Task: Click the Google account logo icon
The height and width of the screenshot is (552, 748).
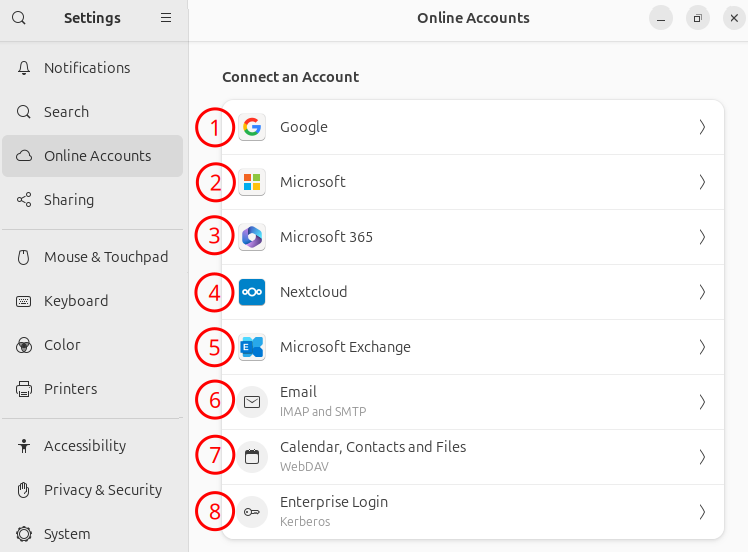Action: pyautogui.click(x=252, y=127)
